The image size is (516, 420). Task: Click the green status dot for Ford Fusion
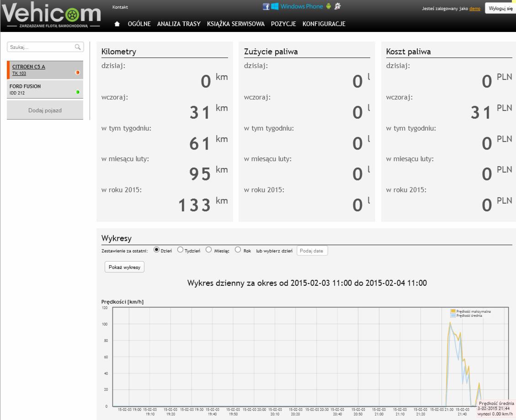click(78, 92)
